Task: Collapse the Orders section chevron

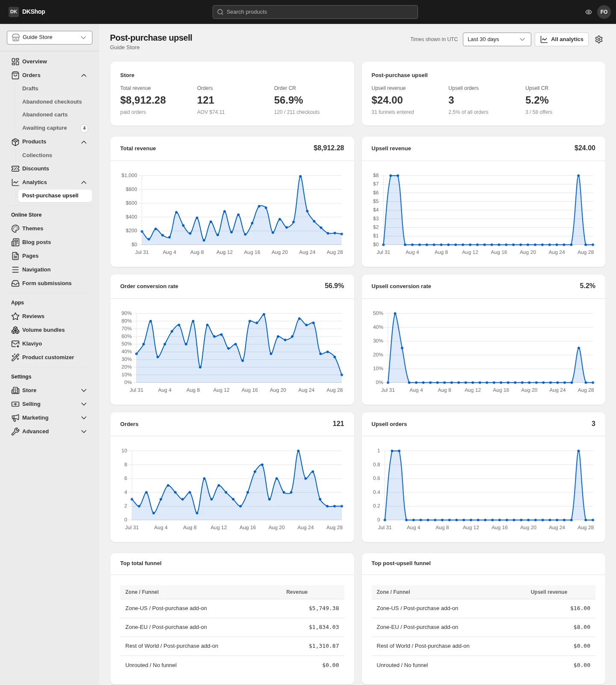Action: (x=84, y=75)
